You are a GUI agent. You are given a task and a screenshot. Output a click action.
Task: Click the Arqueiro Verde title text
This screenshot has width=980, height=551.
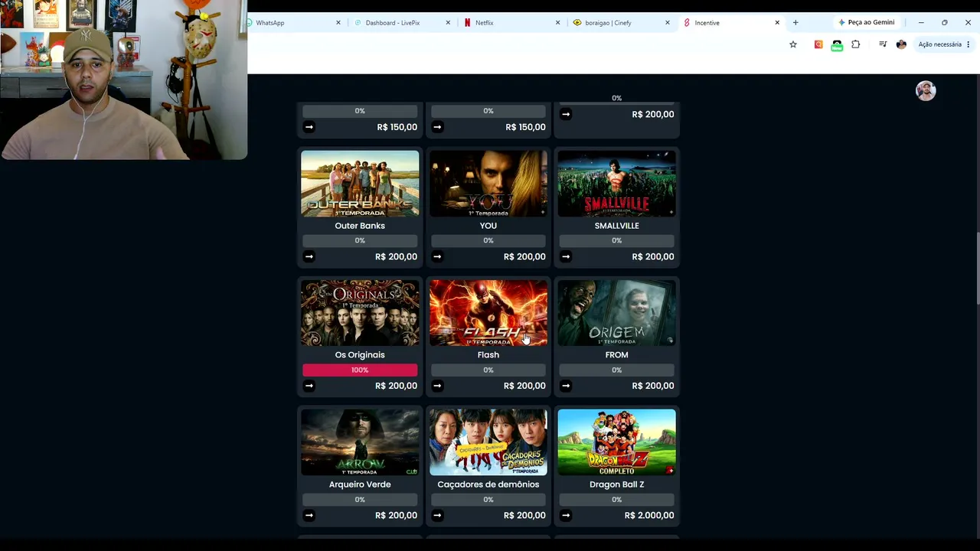point(360,484)
